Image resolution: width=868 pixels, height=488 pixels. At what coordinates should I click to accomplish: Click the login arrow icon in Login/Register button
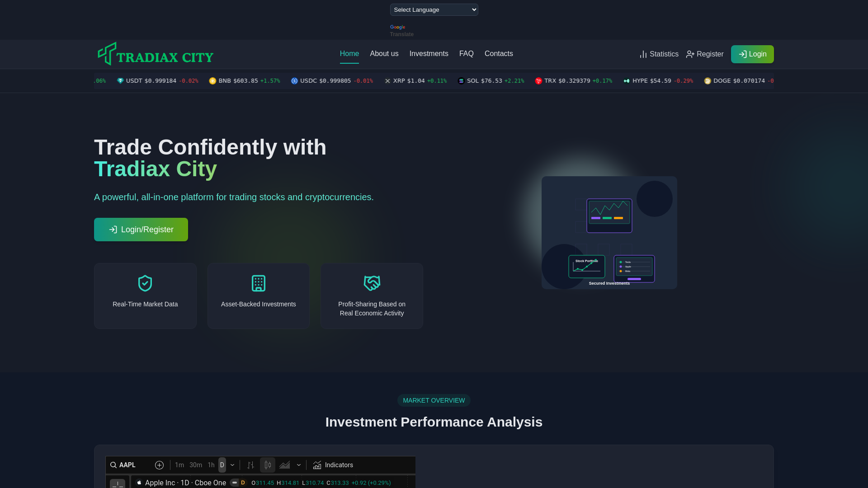pyautogui.click(x=113, y=230)
